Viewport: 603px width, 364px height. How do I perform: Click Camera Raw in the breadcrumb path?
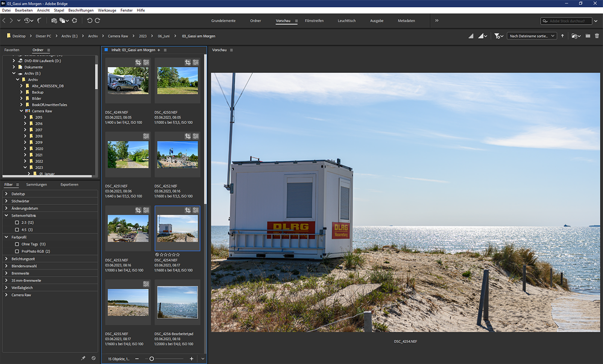click(x=119, y=36)
